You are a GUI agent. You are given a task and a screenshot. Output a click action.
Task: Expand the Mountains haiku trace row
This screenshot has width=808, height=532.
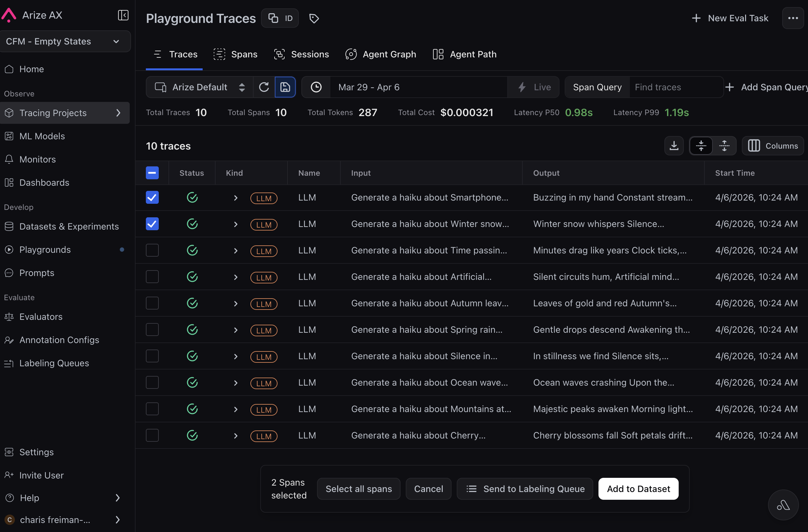(236, 409)
